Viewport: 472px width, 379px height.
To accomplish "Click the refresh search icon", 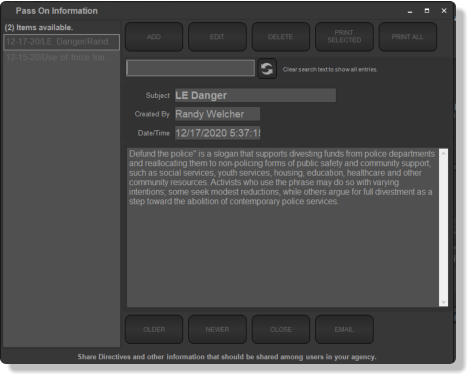I will [x=266, y=69].
